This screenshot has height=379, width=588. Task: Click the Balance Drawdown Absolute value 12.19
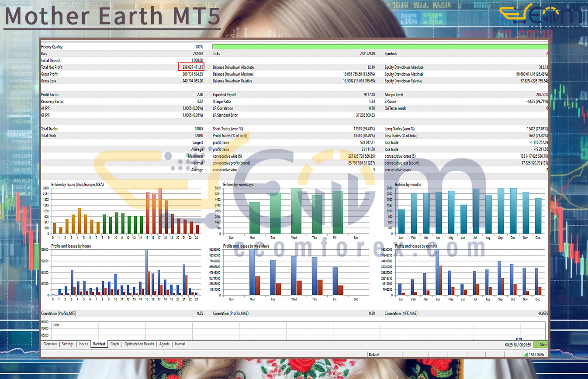[x=371, y=67]
